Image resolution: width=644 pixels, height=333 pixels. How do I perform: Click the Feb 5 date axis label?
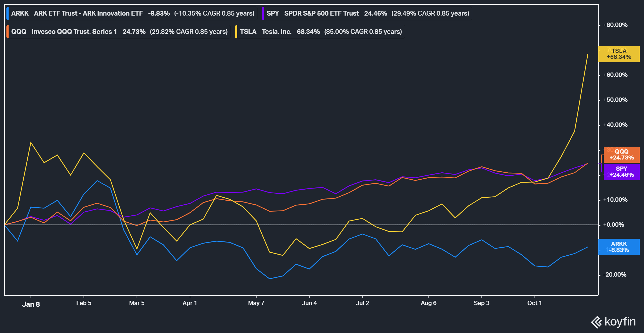[84, 303]
